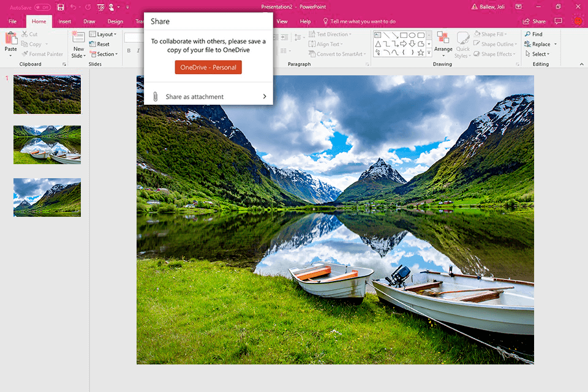Open the Draw ribbon tab

(x=89, y=20)
